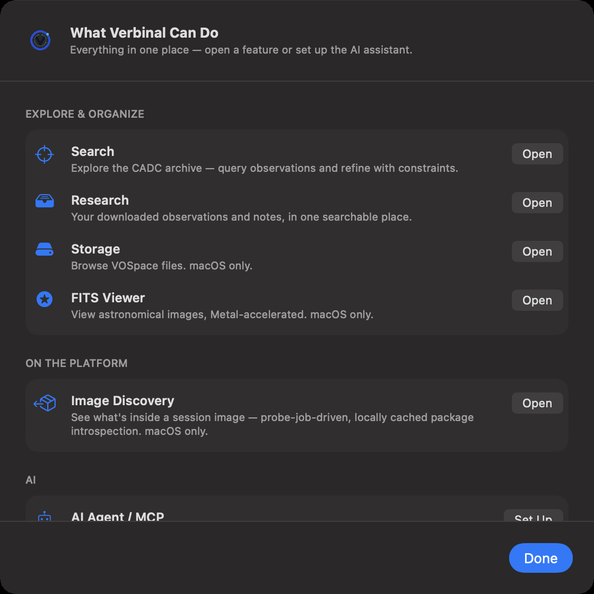Select the Research row title
Viewport: 594px width, 594px height.
(x=100, y=200)
